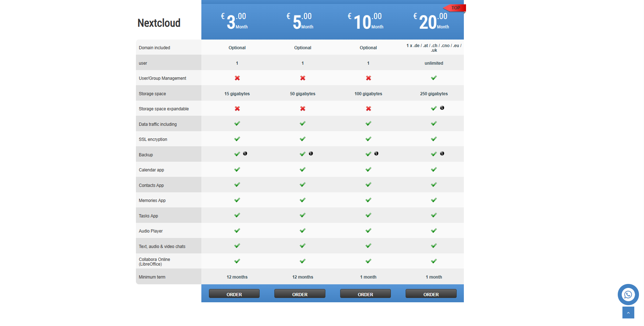Click the 'Backup' row label

[x=146, y=155]
